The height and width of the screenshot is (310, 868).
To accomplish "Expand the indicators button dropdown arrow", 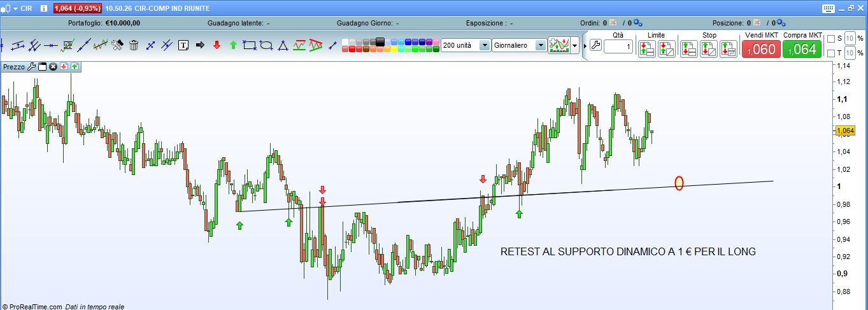I will [575, 45].
